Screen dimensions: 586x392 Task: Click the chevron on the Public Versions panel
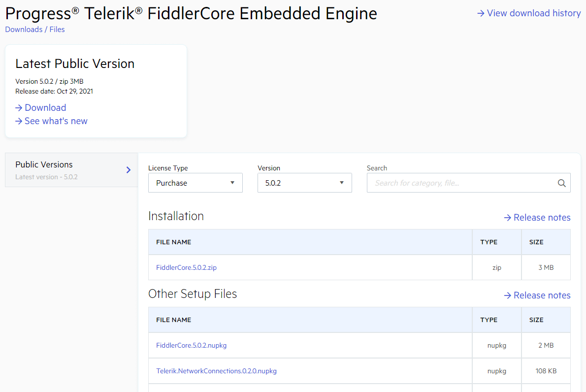click(x=128, y=169)
